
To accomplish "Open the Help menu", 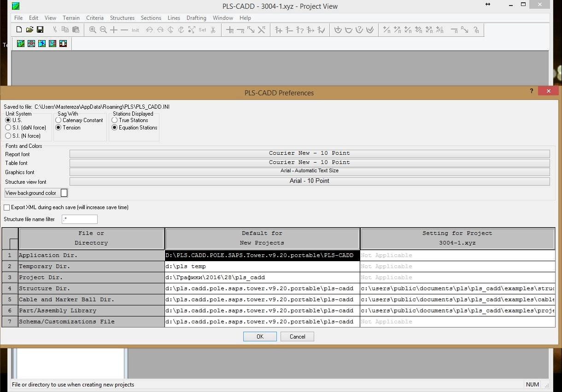I will coord(246,18).
